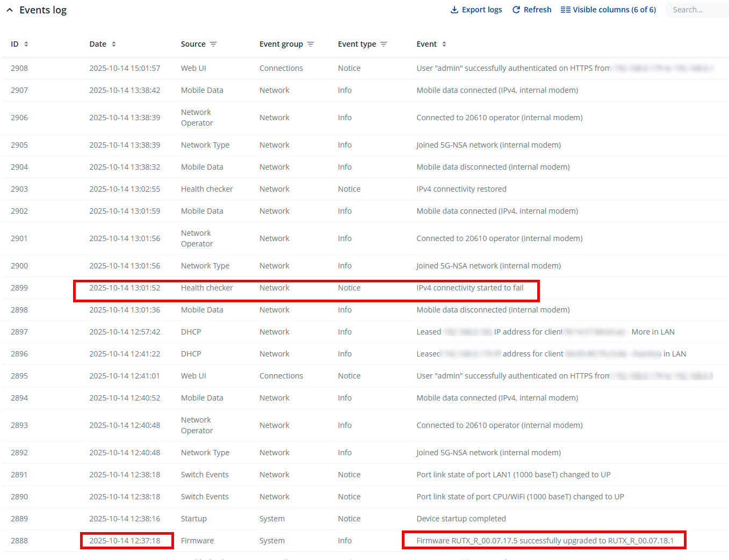Click the Event group column header
This screenshot has width=729, height=560.
[x=281, y=44]
